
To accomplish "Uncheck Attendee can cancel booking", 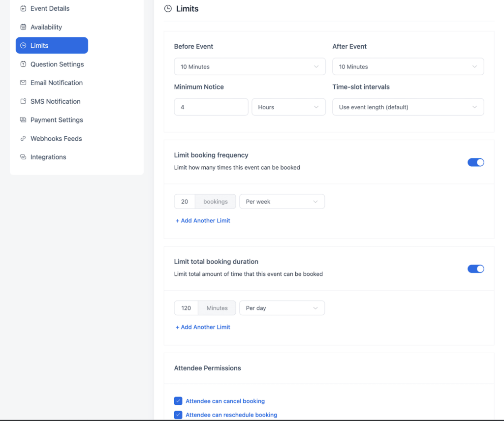I will coord(178,401).
